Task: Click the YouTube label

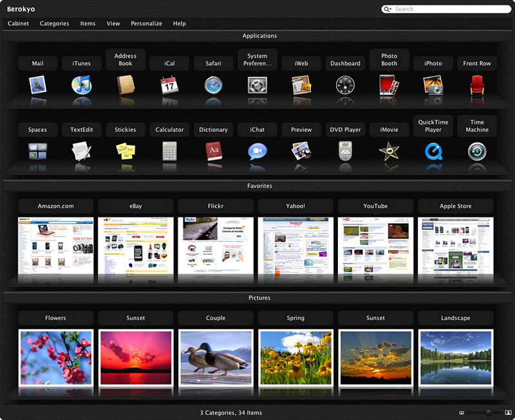Action: [x=375, y=206]
